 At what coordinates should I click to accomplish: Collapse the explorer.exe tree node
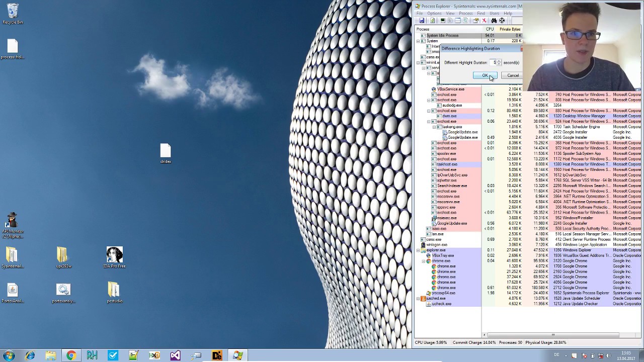click(x=418, y=250)
